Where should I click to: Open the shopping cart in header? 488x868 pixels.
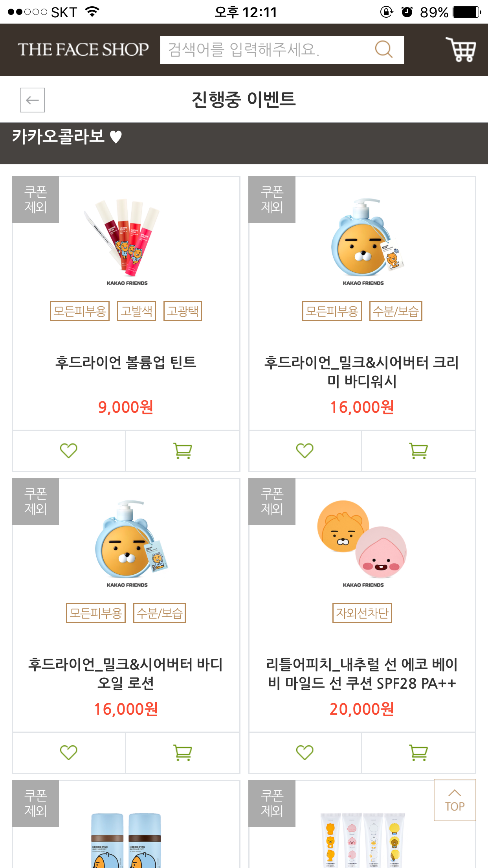(460, 50)
